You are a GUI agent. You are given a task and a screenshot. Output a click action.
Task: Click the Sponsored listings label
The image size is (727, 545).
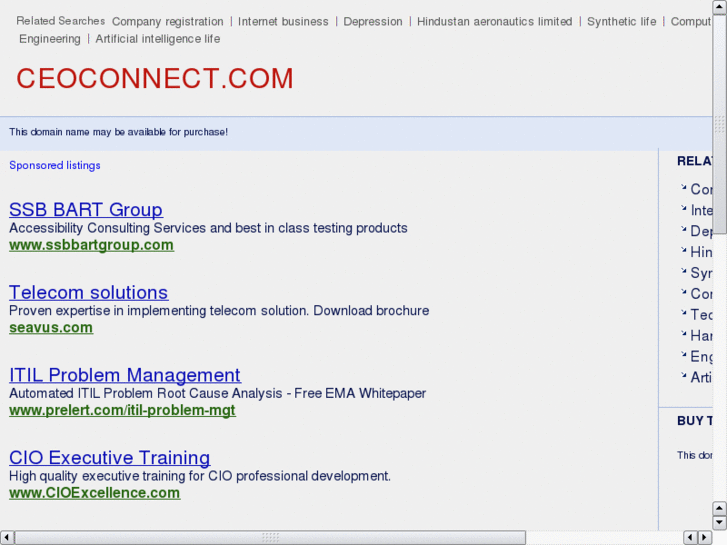click(55, 165)
